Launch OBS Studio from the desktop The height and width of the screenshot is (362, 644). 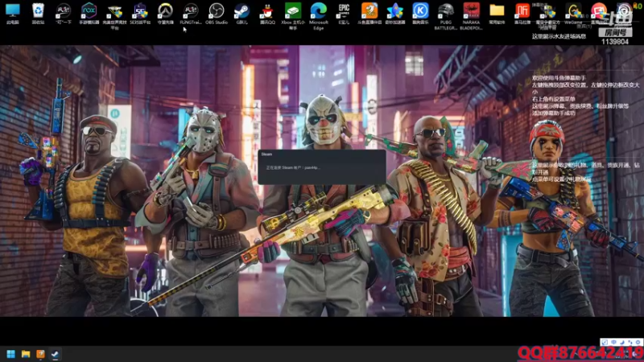coord(217,13)
